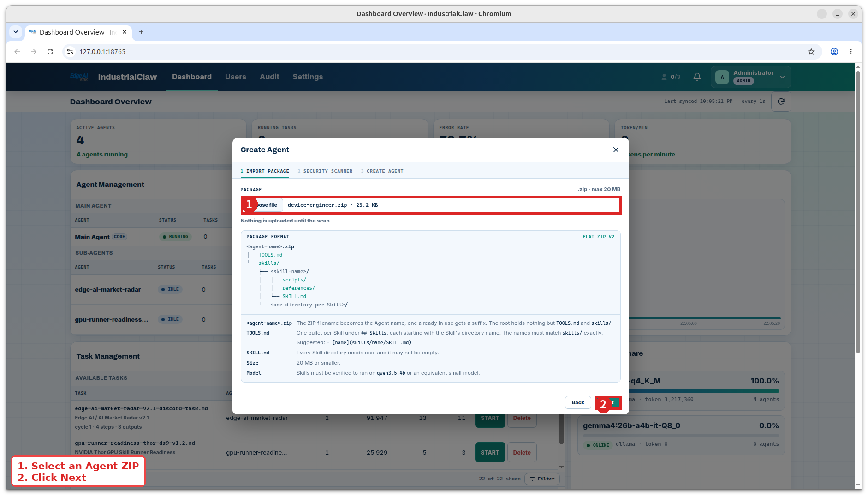Select the Import Package step tab
This screenshot has height=497, width=868.
(265, 171)
